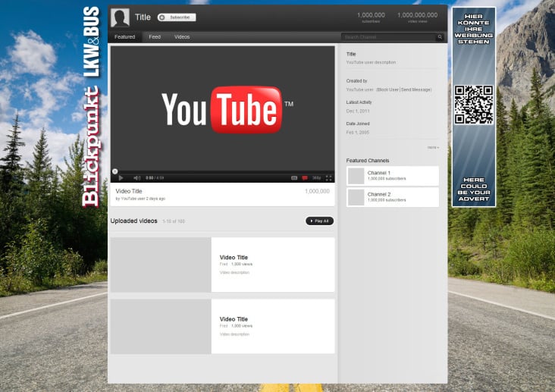Viewport: 555px width, 392px height.
Task: Click the Featured Channels heading
Action: point(368,161)
